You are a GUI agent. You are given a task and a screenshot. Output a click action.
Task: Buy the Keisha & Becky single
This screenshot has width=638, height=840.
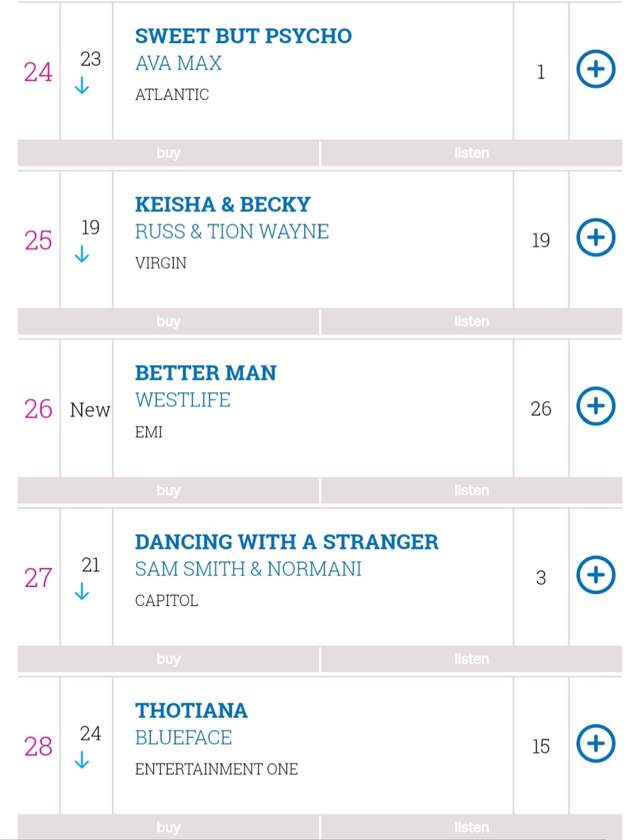tap(169, 322)
